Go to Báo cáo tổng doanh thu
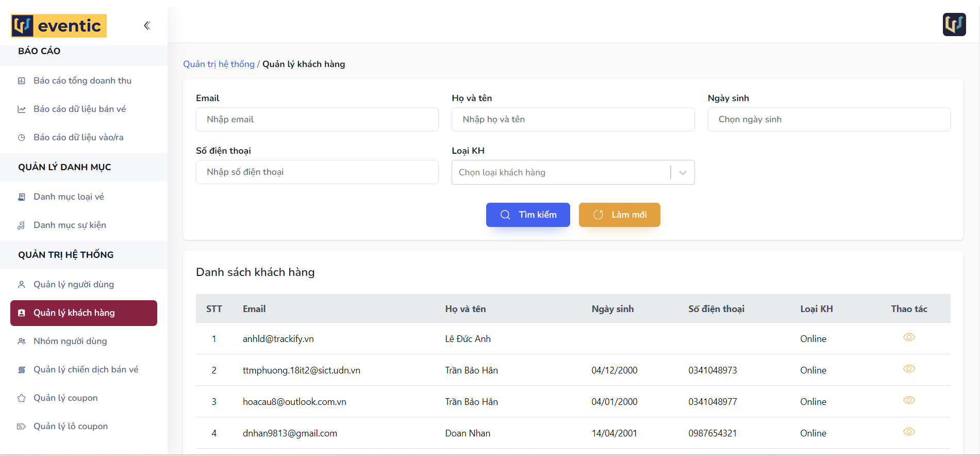The height and width of the screenshot is (456, 980). point(82,81)
